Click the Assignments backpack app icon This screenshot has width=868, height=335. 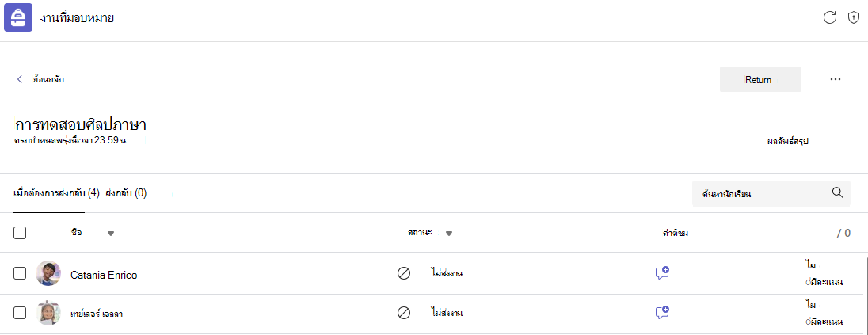(17, 17)
